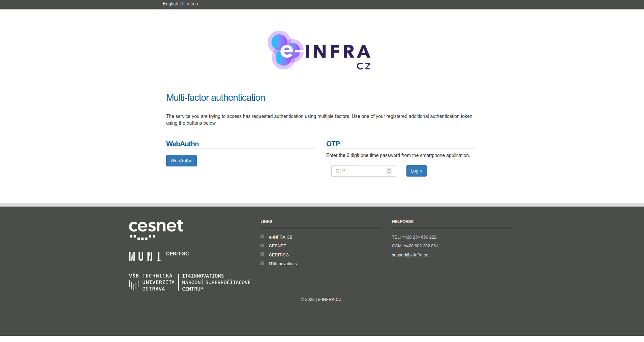Click e-INFRA CZ link in copyright line
The width and height of the screenshot is (644, 342).
(330, 300)
